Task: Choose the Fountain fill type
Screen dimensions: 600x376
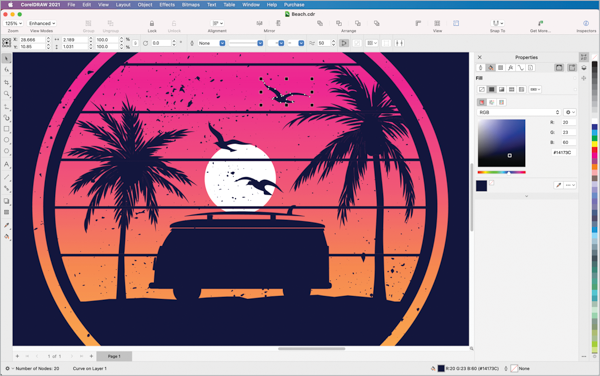Action: coord(501,90)
